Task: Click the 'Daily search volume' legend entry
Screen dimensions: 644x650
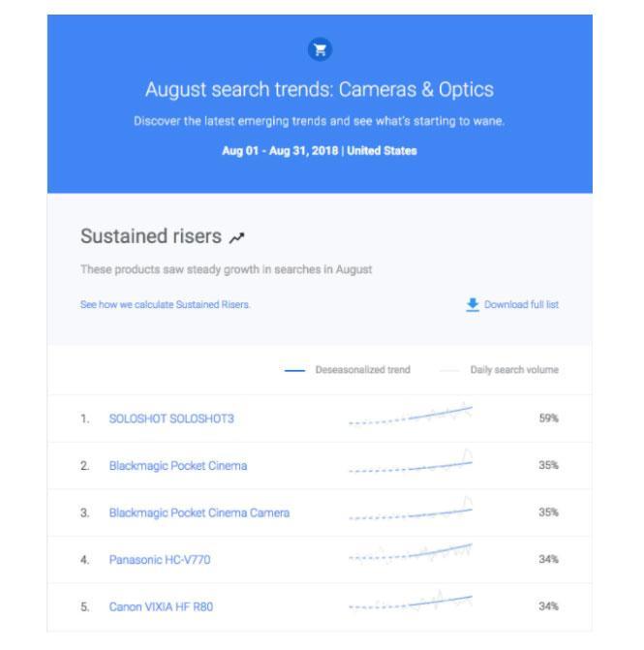Action: coord(499,370)
